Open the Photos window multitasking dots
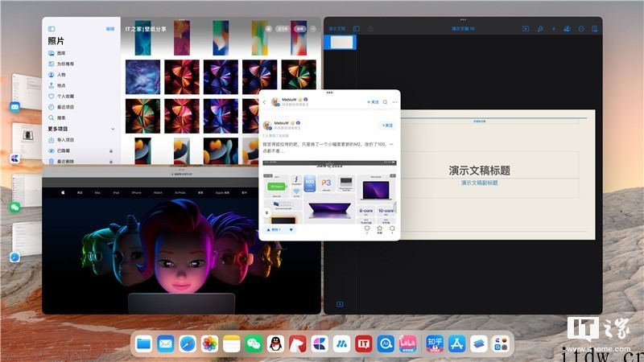Image resolution: width=644 pixels, height=362 pixels. tap(182, 19)
